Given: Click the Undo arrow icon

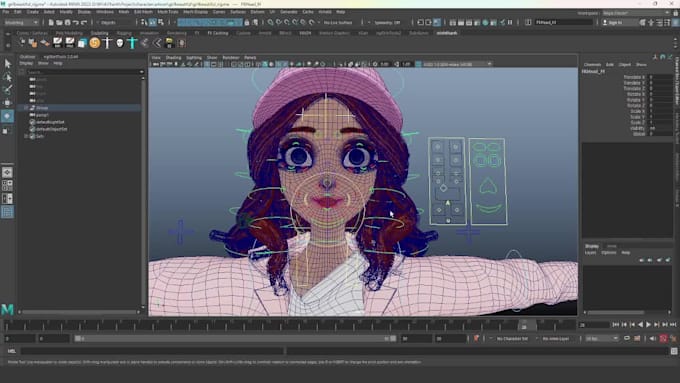Looking at the screenshot, I should [75, 22].
